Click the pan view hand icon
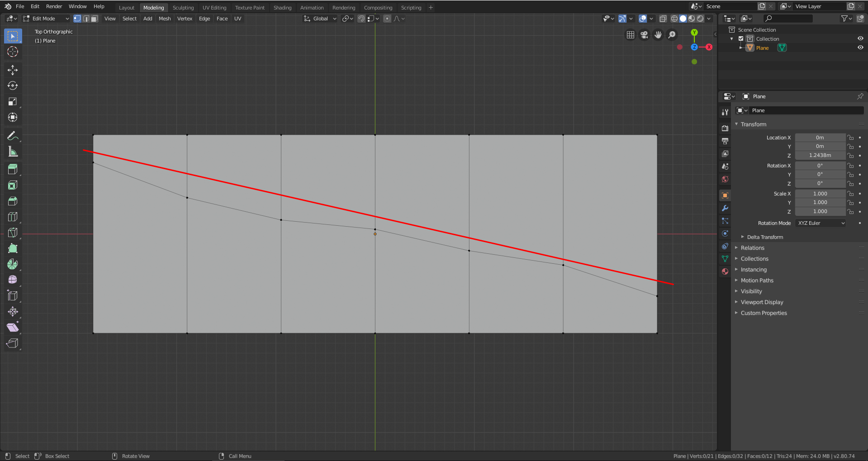Screen dimensions: 868x461 pyautogui.click(x=658, y=35)
